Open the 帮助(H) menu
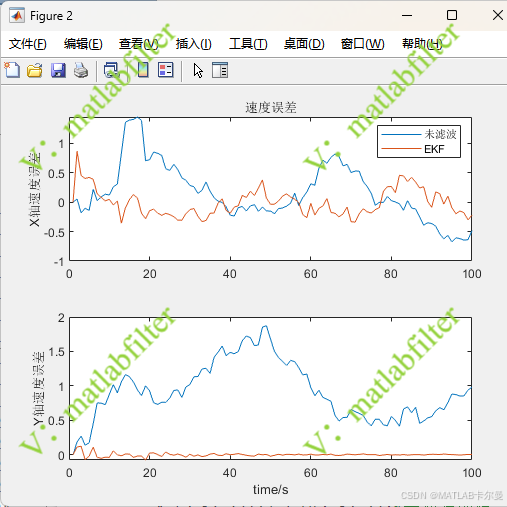Image resolution: width=507 pixels, height=507 pixels. pos(422,44)
